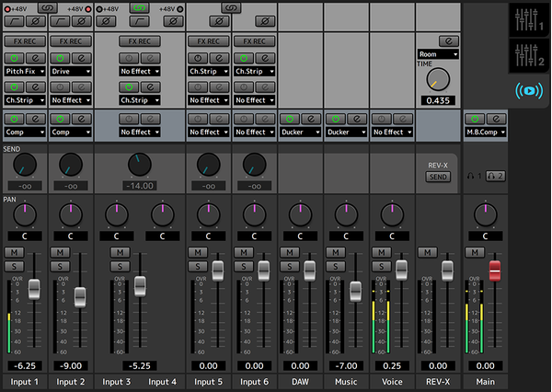
Task: Toggle the stereo link icon for Inputs 5/6
Action: tap(230, 7)
